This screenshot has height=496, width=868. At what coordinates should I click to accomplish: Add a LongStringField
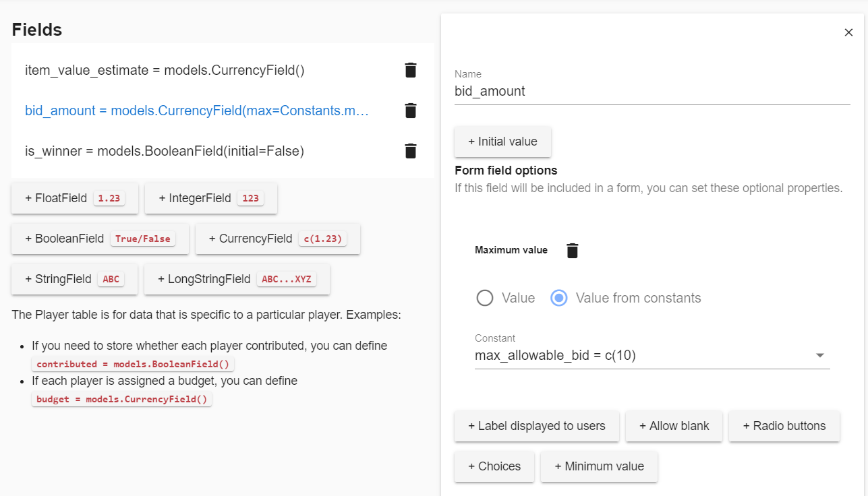coord(237,279)
